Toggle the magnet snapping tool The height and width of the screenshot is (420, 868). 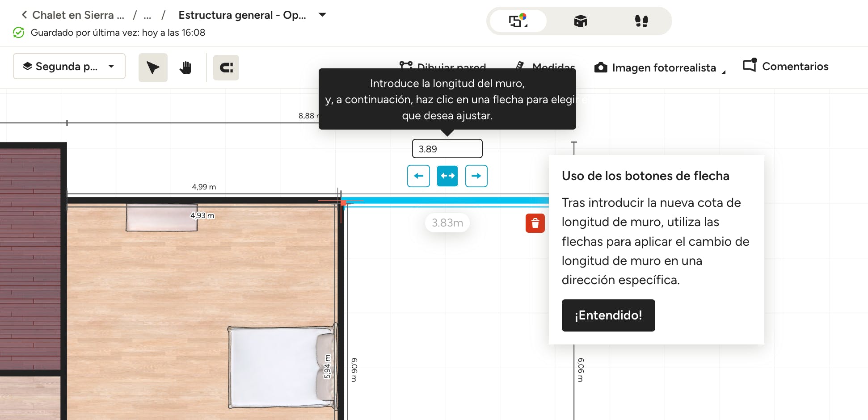coord(226,67)
